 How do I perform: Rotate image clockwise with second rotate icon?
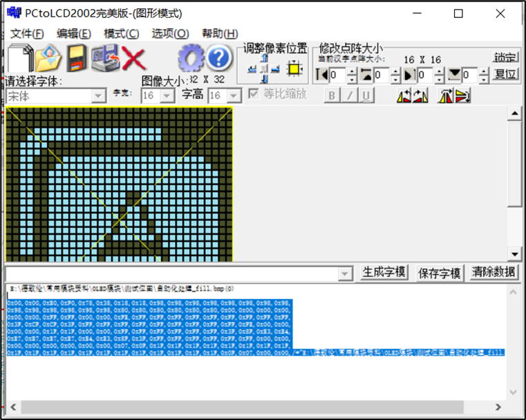click(420, 96)
